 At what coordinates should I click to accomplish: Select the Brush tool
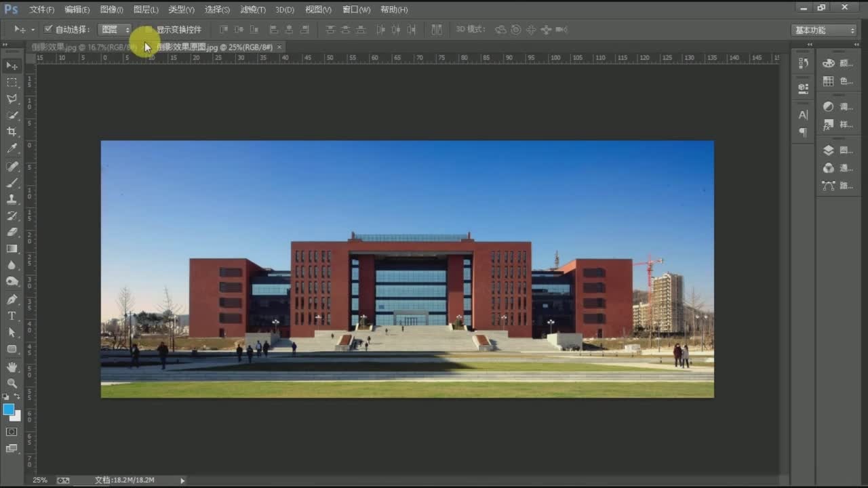[x=12, y=182]
